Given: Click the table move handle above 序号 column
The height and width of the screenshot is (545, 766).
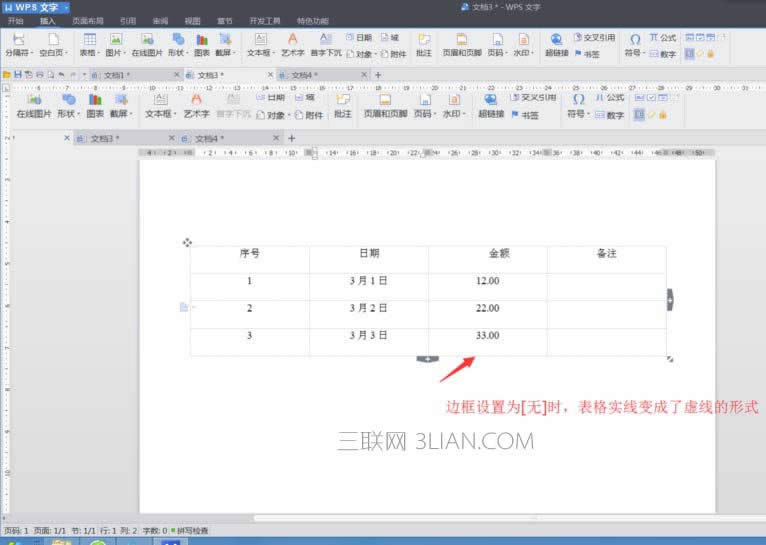Looking at the screenshot, I should [x=187, y=242].
